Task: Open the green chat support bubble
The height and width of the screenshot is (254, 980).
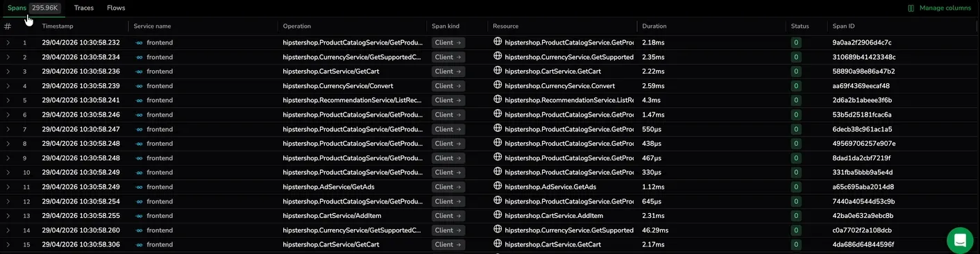Action: pyautogui.click(x=960, y=240)
